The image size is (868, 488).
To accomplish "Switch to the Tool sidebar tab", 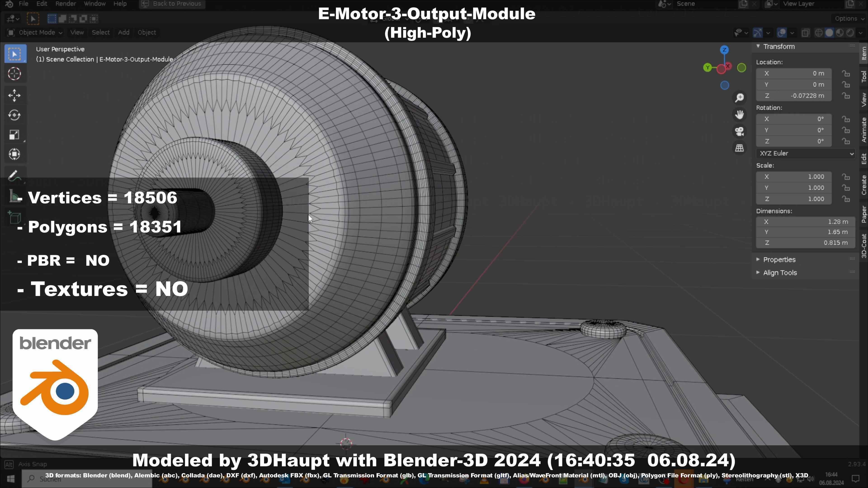I will pyautogui.click(x=864, y=76).
